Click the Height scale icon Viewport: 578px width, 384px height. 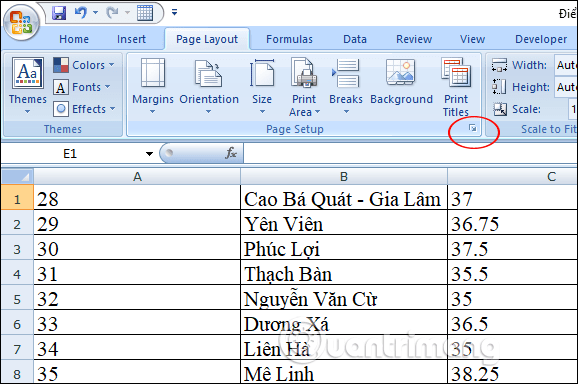tap(499, 87)
